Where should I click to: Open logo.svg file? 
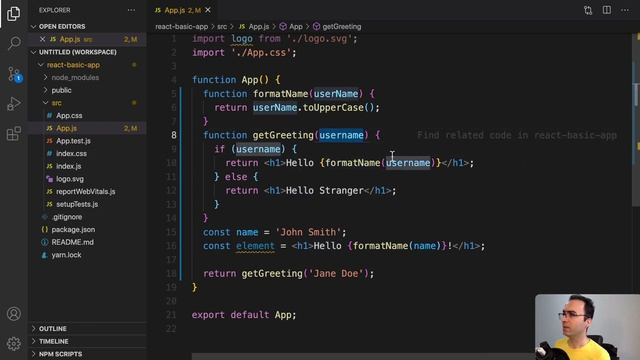pos(70,179)
